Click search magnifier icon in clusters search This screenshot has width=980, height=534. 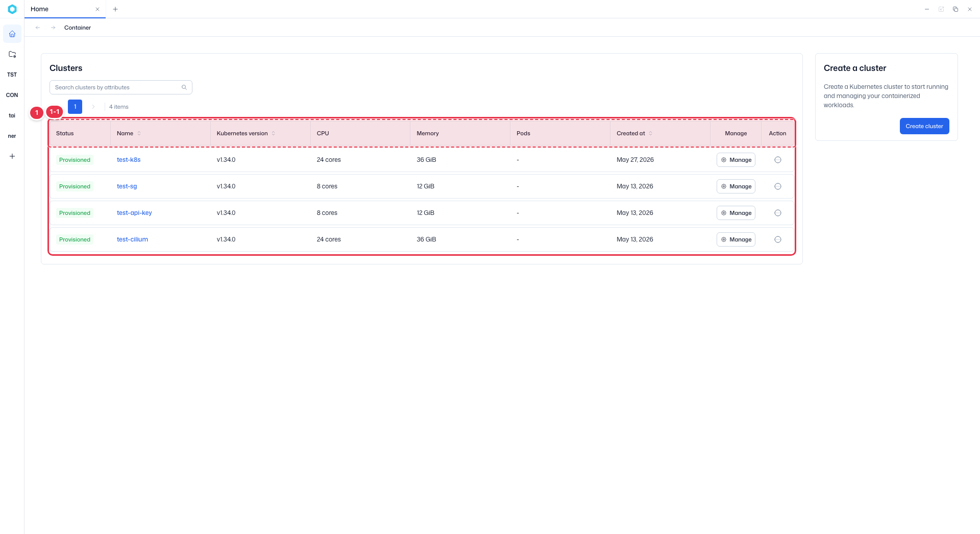(184, 87)
